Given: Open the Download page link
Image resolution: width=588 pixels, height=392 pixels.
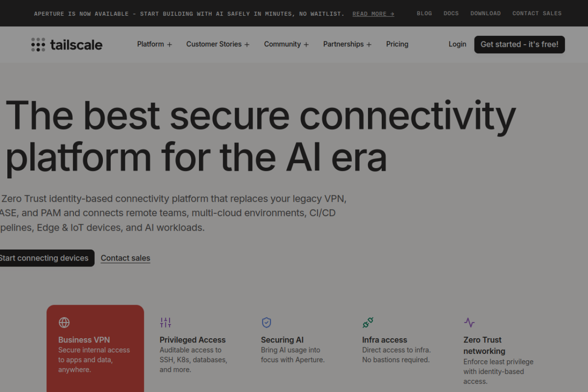Looking at the screenshot, I should coord(485,13).
